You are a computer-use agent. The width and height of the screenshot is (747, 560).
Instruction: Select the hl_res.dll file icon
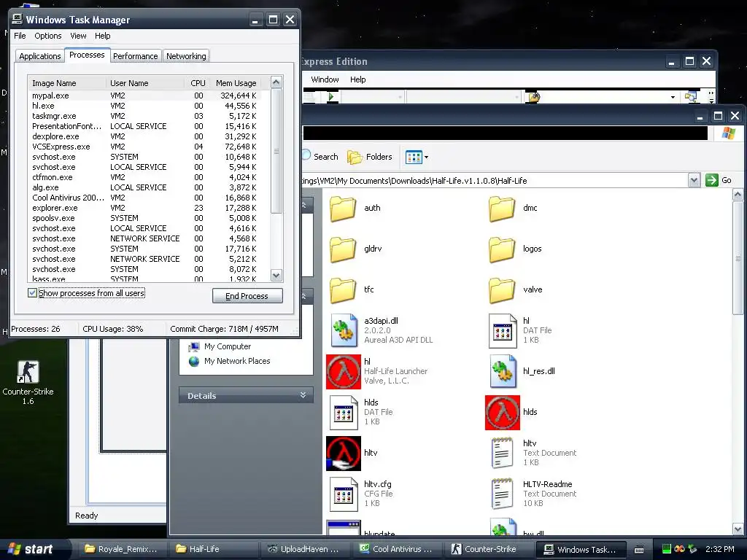click(503, 371)
